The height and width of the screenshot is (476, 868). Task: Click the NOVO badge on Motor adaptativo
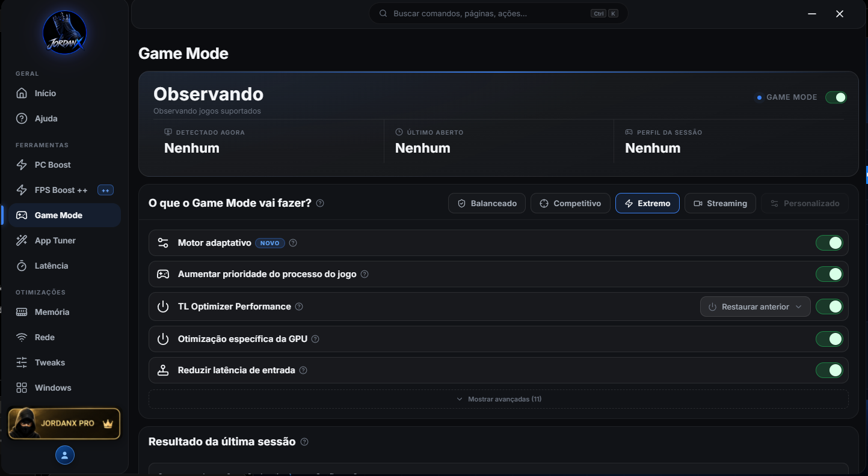(270, 243)
